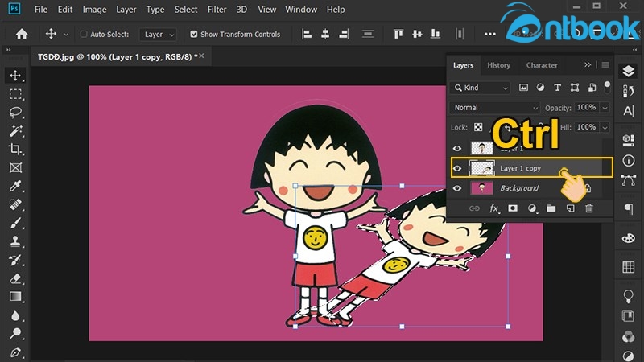Select the Layer 1 copy thumbnail

[481, 168]
